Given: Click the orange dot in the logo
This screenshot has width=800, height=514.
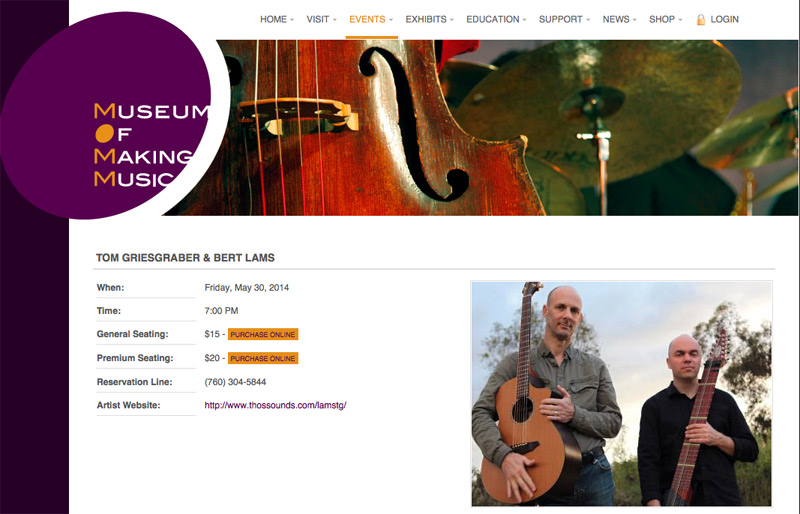Looking at the screenshot, I should pos(104,133).
